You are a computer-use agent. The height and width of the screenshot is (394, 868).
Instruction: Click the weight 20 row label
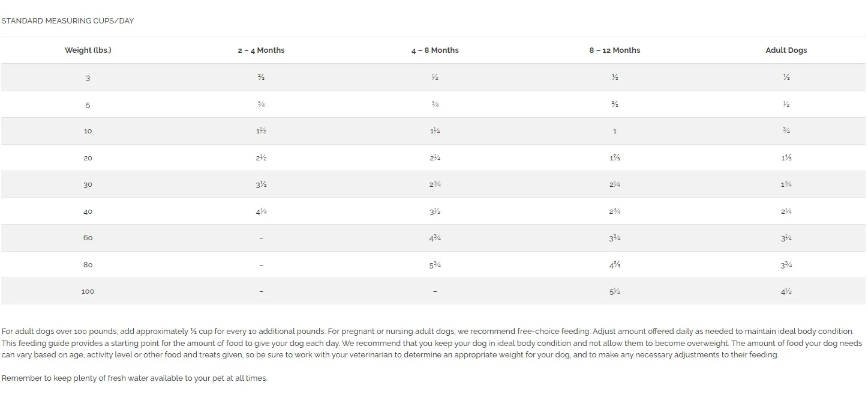[88, 159]
